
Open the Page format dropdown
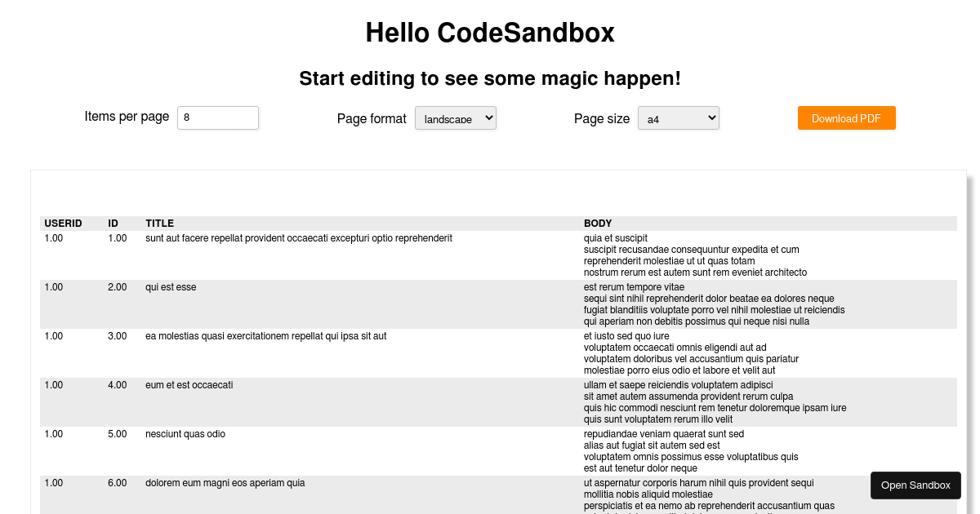tap(455, 117)
